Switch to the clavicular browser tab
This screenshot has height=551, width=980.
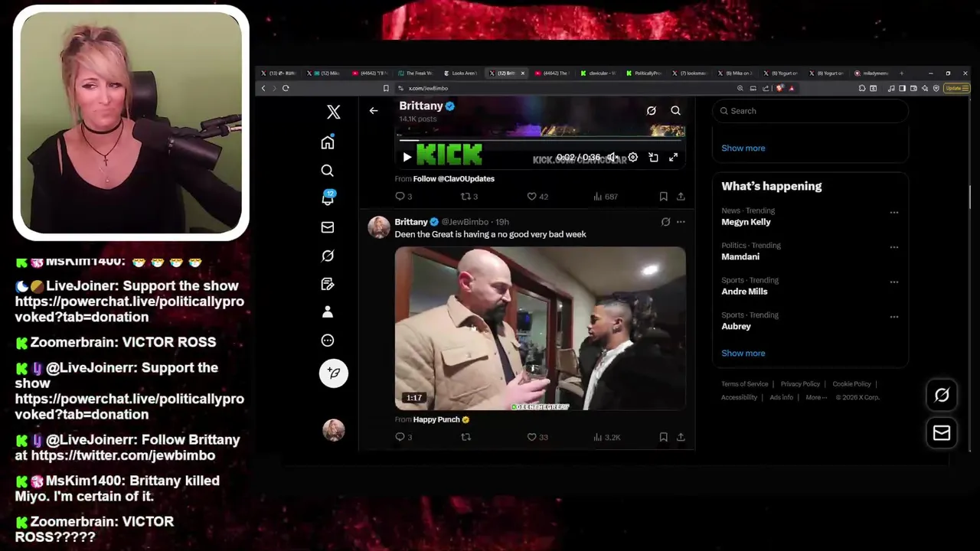[598, 73]
